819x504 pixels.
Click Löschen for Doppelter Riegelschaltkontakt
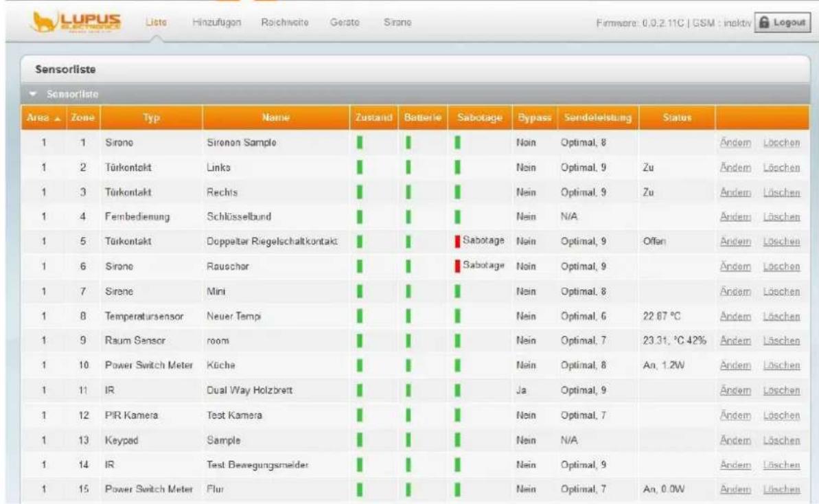point(781,241)
